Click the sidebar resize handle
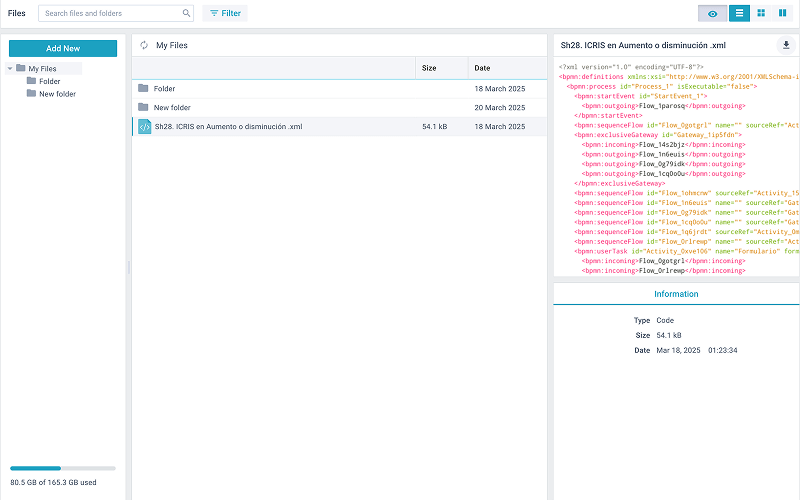Image resolution: width=800 pixels, height=500 pixels. pyautogui.click(x=129, y=267)
